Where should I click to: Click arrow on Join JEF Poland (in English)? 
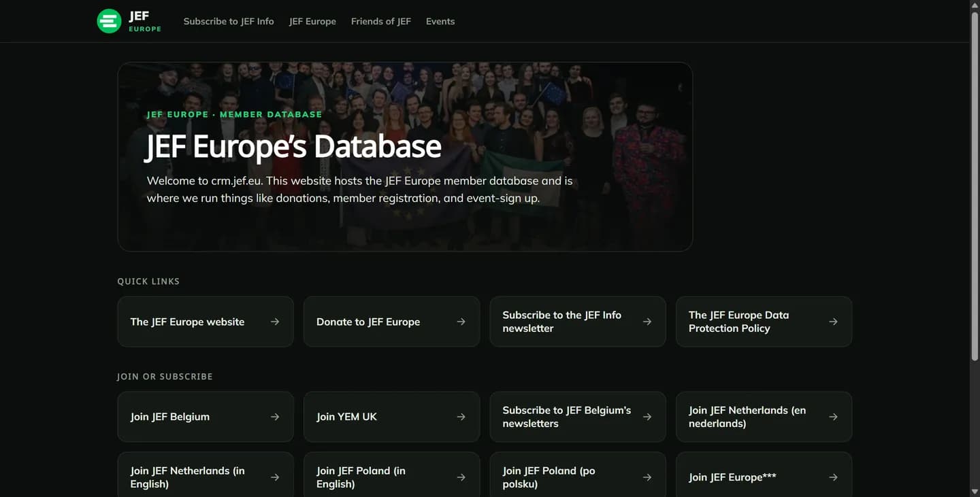(461, 477)
